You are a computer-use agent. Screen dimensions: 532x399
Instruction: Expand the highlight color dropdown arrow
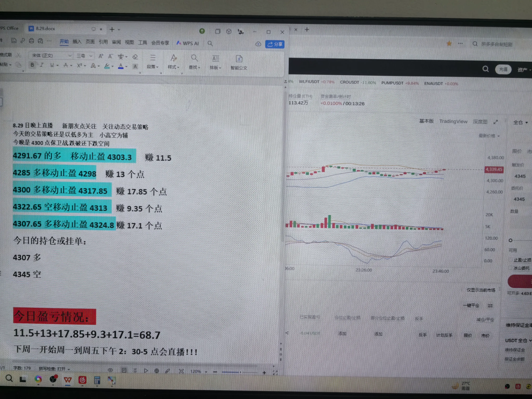click(113, 66)
